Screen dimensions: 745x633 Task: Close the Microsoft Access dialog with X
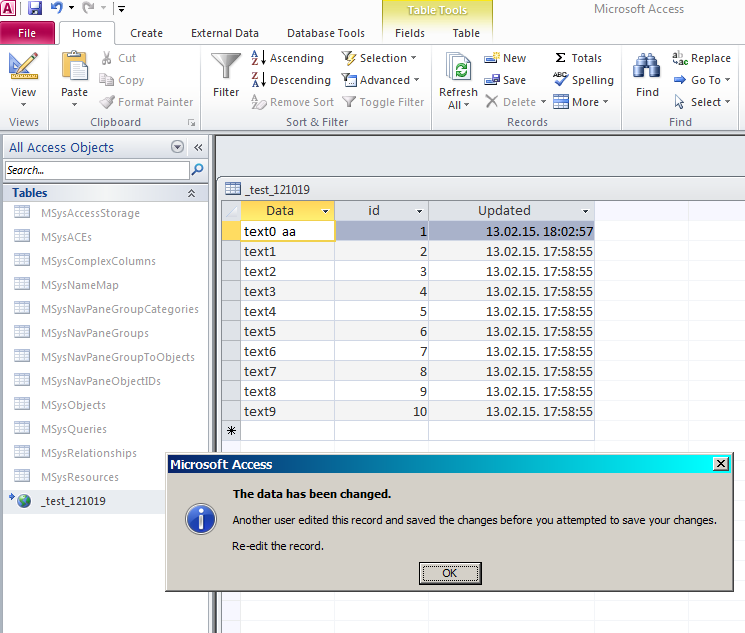tap(721, 463)
